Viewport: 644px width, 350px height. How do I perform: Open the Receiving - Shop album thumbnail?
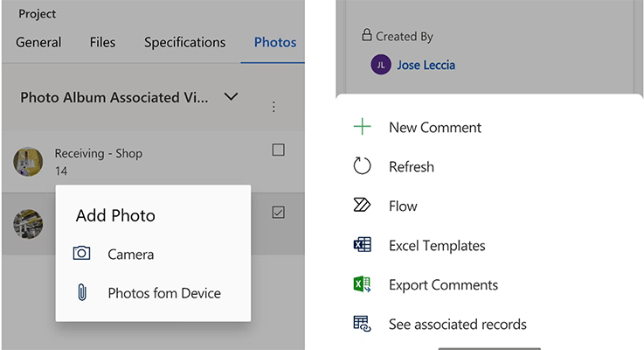tap(29, 161)
